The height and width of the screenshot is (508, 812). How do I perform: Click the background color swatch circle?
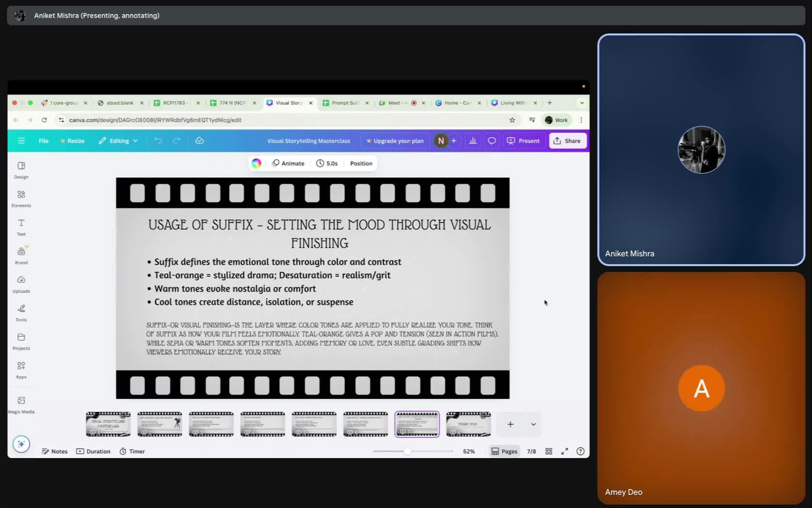pyautogui.click(x=257, y=163)
